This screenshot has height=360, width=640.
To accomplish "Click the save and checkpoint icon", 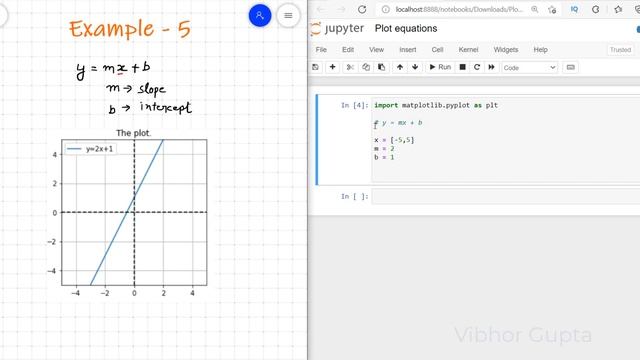I will click(316, 67).
